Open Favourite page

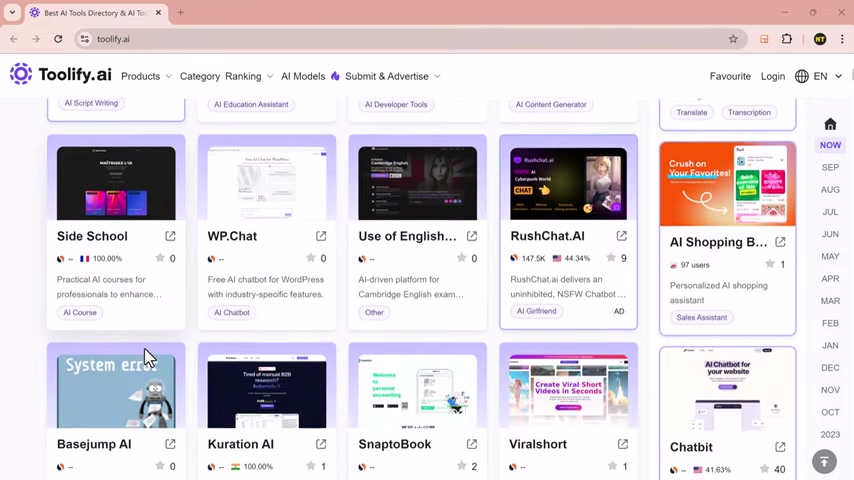point(730,76)
